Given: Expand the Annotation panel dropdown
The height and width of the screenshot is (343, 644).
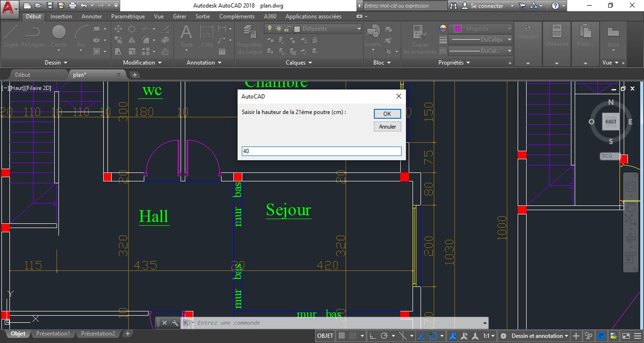Looking at the screenshot, I should point(204,62).
